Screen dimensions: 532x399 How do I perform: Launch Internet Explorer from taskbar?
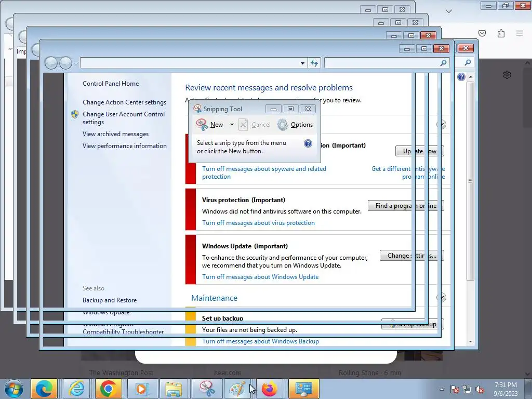pyautogui.click(x=76, y=389)
